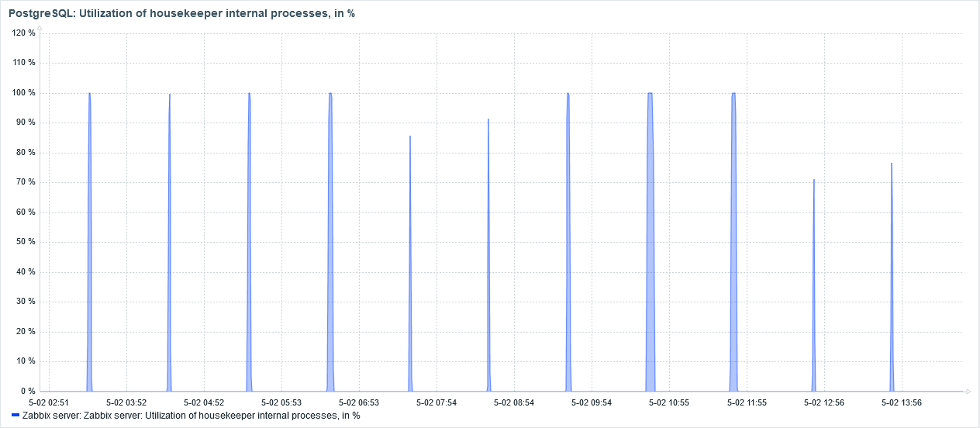Click the '0 %' y-axis label

click(x=29, y=392)
